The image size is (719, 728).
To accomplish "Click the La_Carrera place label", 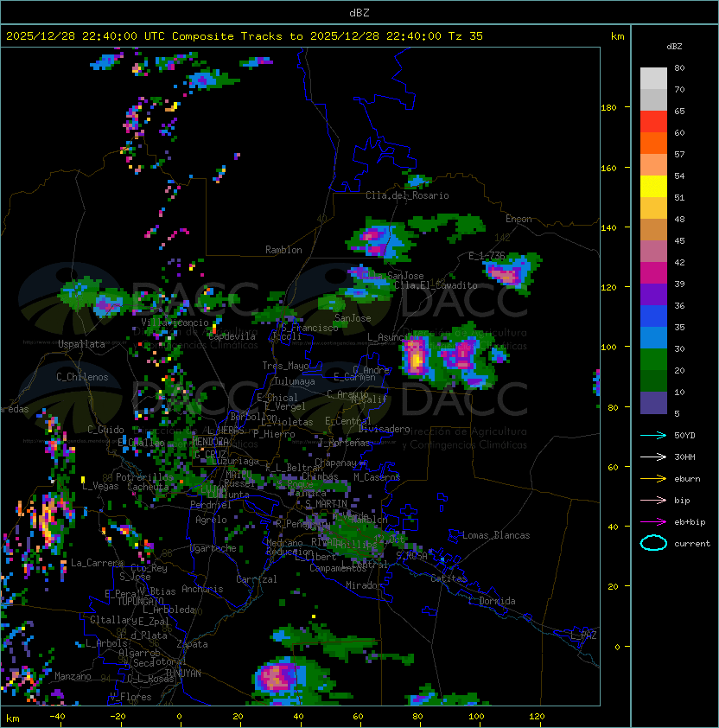I will click(97, 563).
